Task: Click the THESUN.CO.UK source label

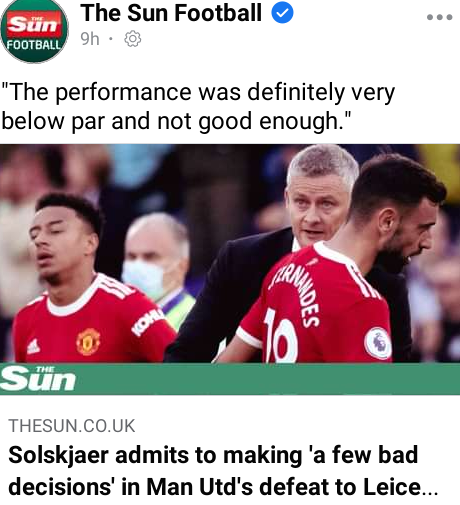Action: coord(72,426)
